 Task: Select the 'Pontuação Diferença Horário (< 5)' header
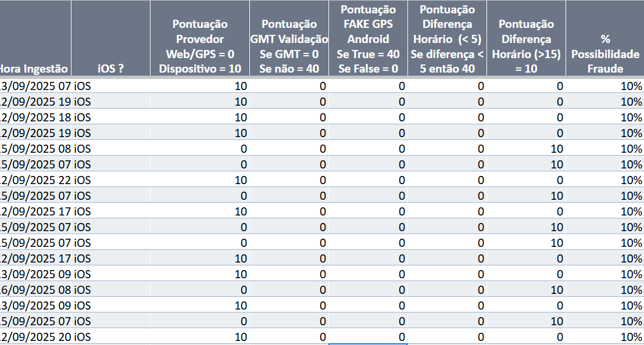pyautogui.click(x=446, y=39)
